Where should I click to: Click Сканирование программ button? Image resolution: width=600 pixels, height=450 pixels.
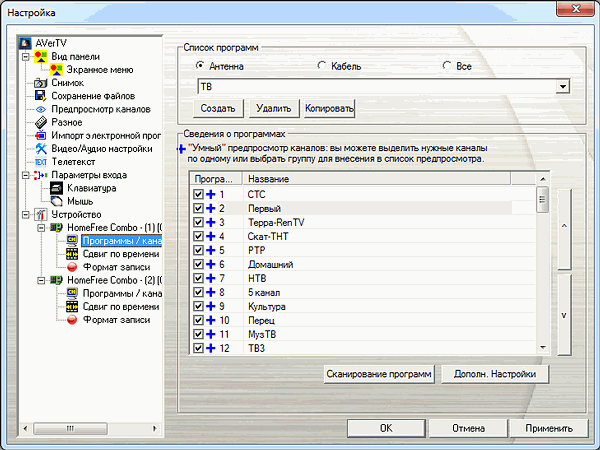pyautogui.click(x=379, y=374)
